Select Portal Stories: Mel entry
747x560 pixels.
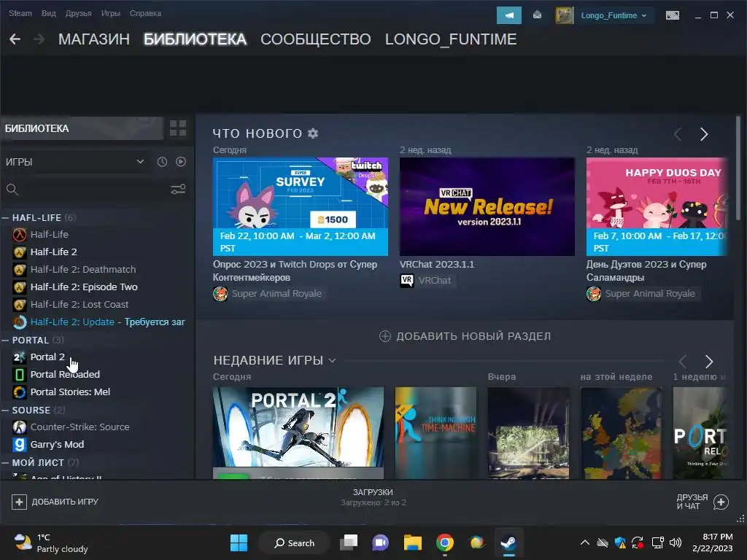pyautogui.click(x=70, y=392)
